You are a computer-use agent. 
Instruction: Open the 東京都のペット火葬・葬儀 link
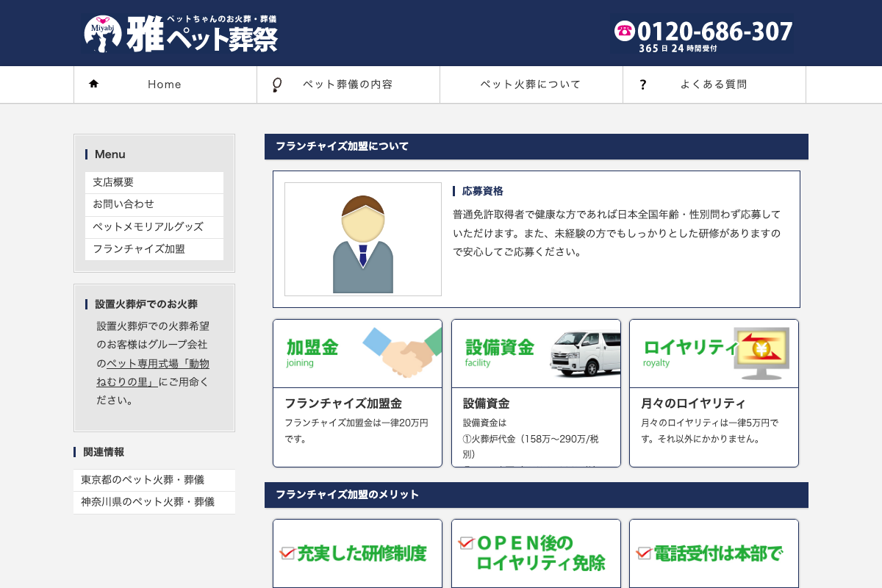pos(154,480)
